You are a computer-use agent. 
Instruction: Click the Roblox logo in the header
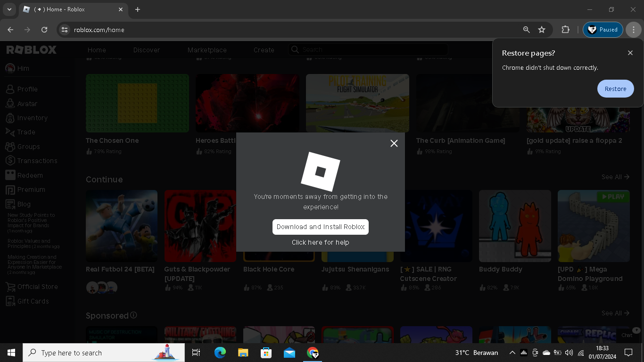(x=31, y=49)
